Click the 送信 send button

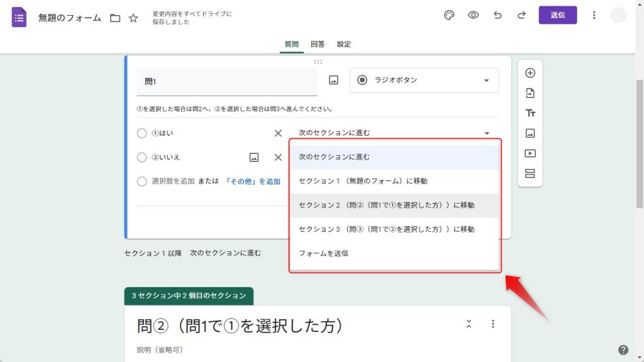click(x=558, y=15)
